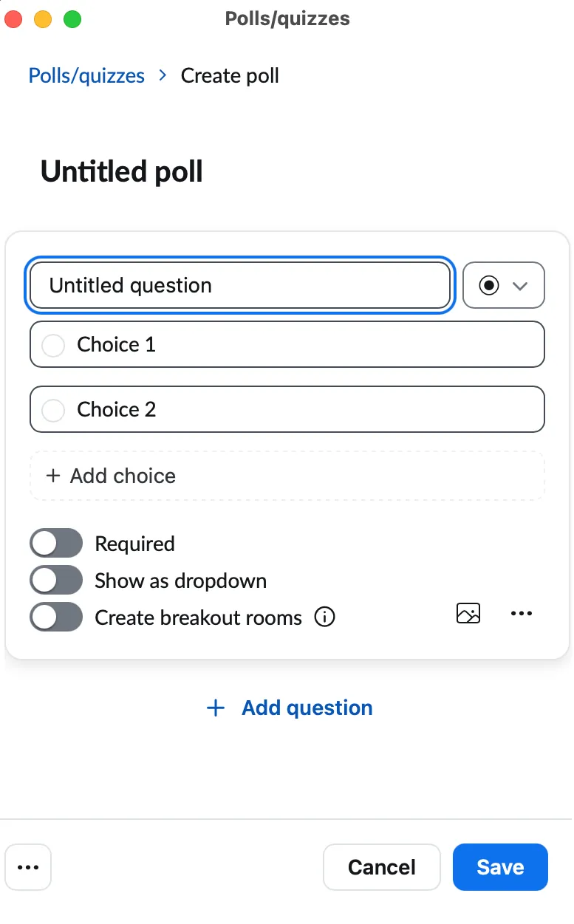This screenshot has height=924, width=574.
Task: Enable the Required toggle
Action: pos(56,543)
